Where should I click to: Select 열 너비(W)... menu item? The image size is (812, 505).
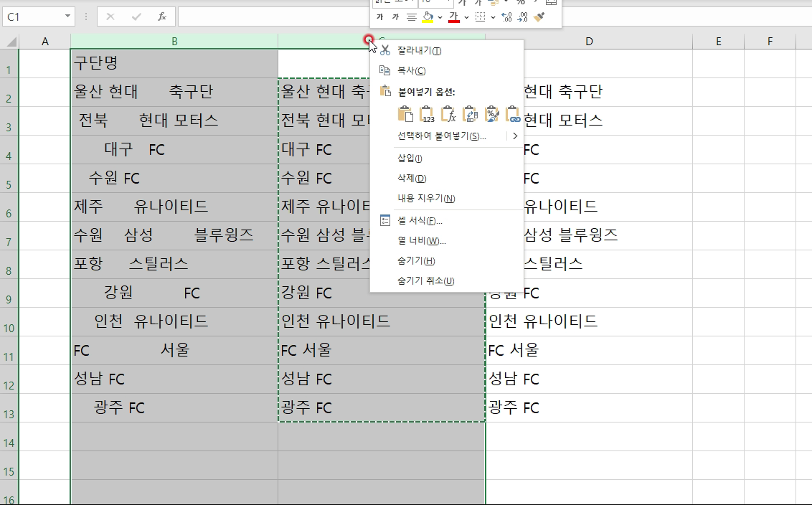click(x=422, y=241)
